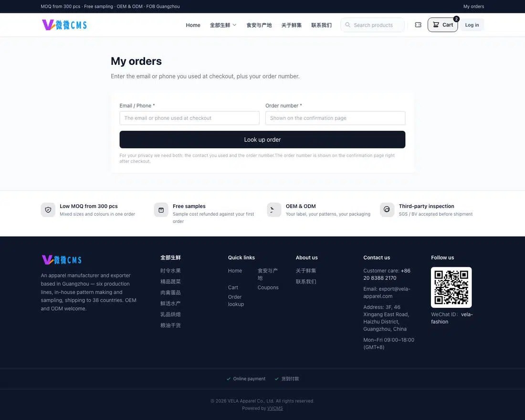Viewport: 525px width, 420px height.
Task: Open the 精品蔬菜 footer link
Action: pyautogui.click(x=170, y=282)
